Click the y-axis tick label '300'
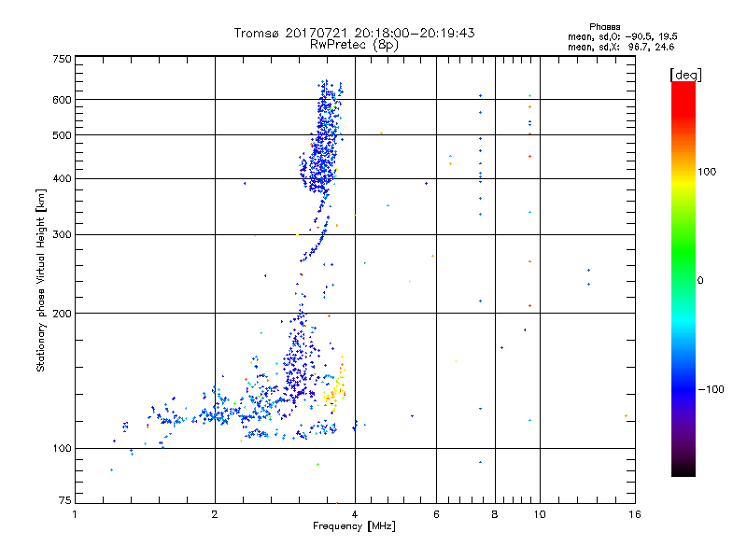 click(x=62, y=234)
